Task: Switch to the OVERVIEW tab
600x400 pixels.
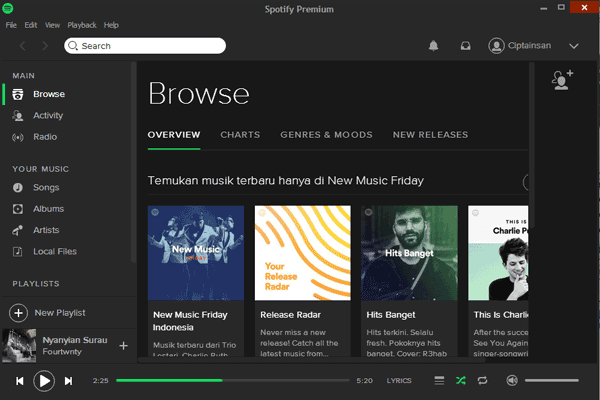Action: pyautogui.click(x=174, y=135)
